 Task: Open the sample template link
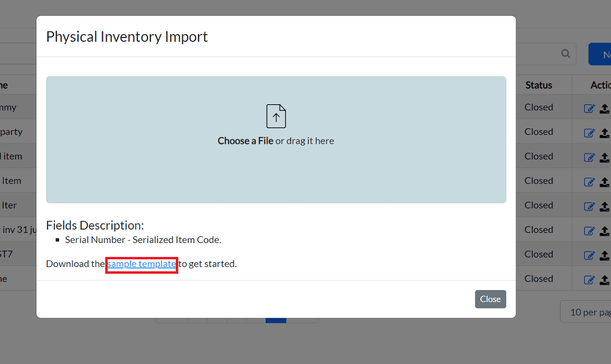tap(142, 264)
